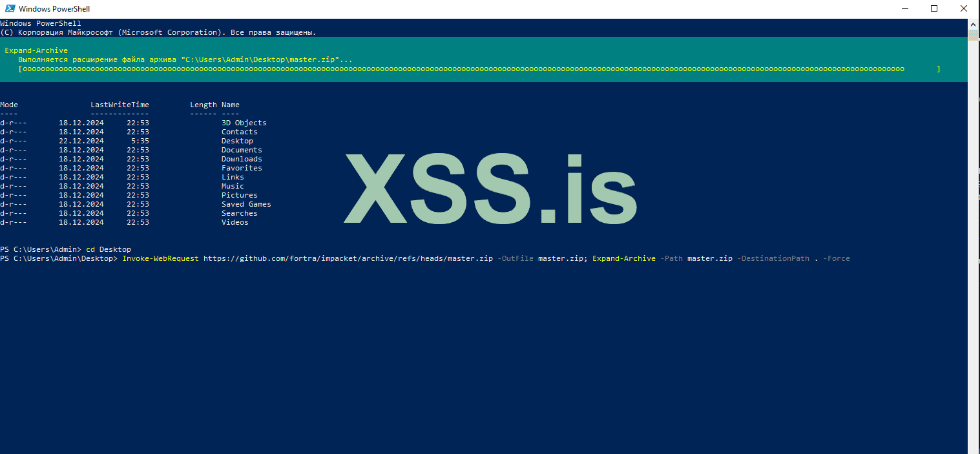This screenshot has height=454, width=980.
Task: Click the Invoke-WebRequest cmdlet text
Action: pos(160,258)
